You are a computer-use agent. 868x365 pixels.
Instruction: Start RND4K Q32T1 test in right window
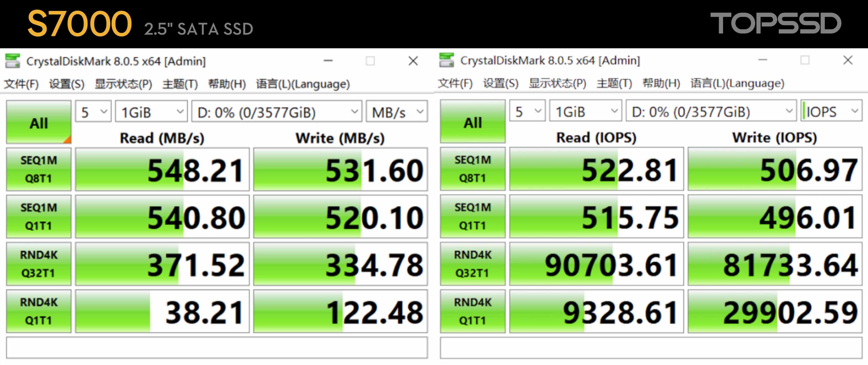pos(473,264)
